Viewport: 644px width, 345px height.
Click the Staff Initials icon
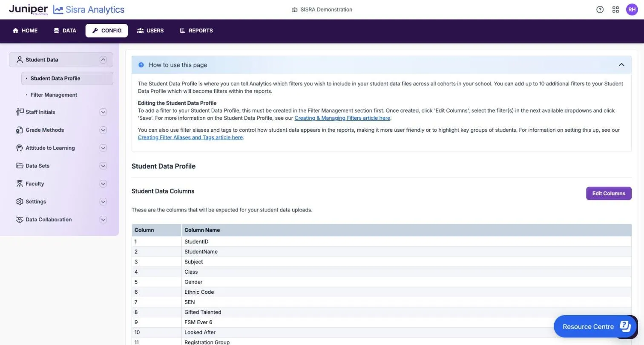pos(20,112)
